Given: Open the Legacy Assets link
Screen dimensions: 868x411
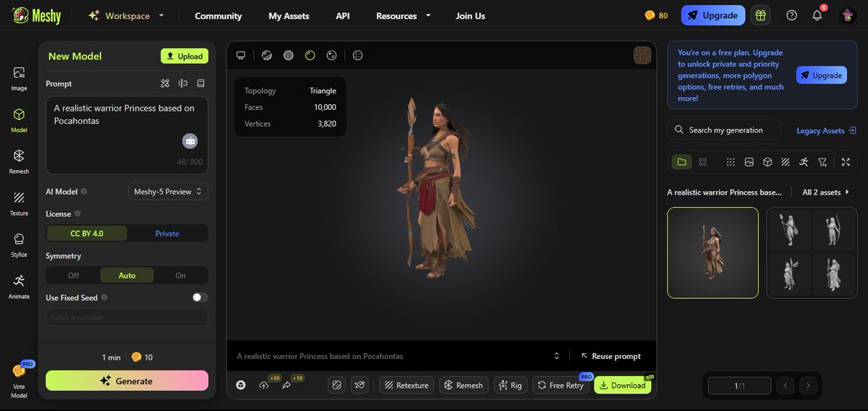Looking at the screenshot, I should pyautogui.click(x=826, y=130).
